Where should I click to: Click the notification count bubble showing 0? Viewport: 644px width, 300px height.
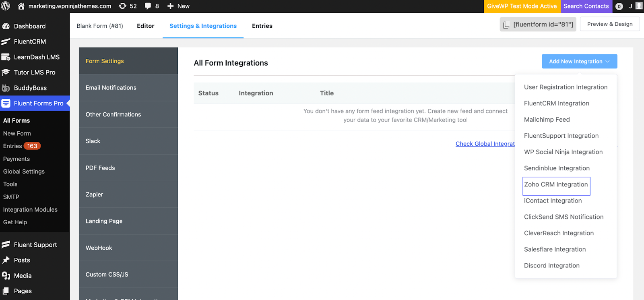point(619,6)
